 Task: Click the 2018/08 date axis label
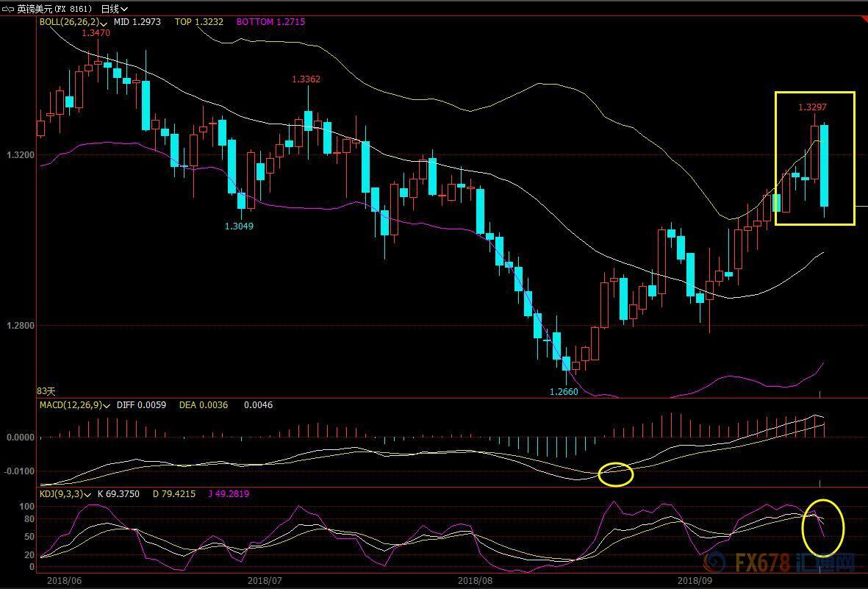click(x=475, y=581)
